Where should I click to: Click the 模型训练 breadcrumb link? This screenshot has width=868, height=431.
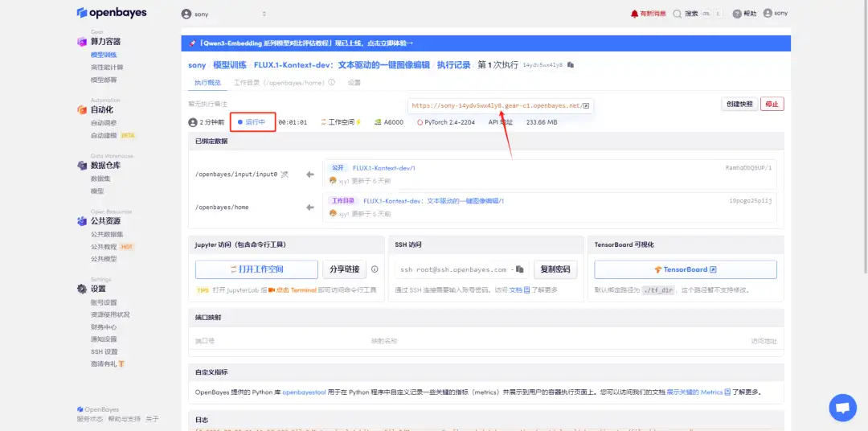pos(230,65)
